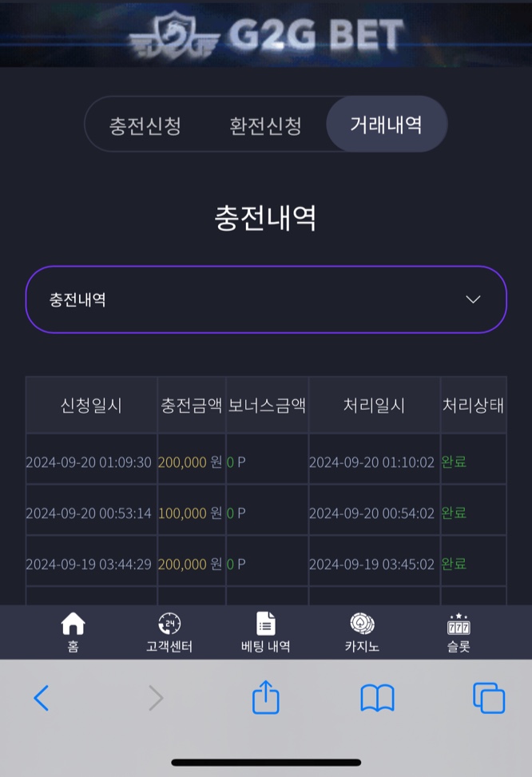Click the 신청일시 column header
Viewport: 532px width, 777px height.
91,406
